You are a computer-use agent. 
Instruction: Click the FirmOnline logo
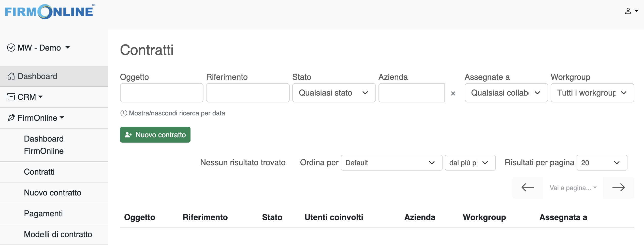(x=49, y=12)
